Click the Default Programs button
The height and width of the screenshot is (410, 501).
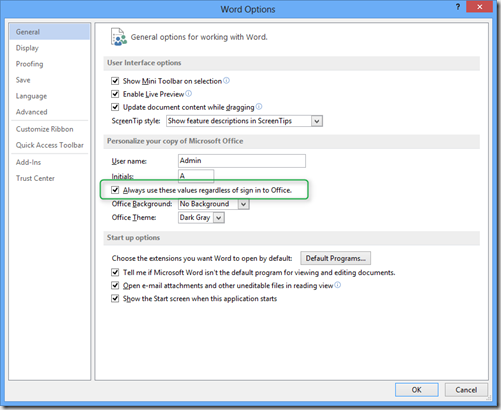click(335, 258)
